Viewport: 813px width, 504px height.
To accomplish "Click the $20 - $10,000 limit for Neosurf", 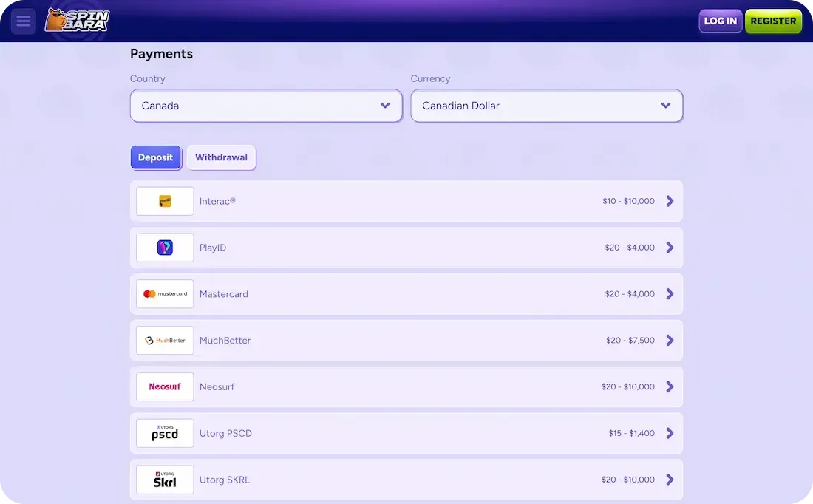I will (628, 386).
